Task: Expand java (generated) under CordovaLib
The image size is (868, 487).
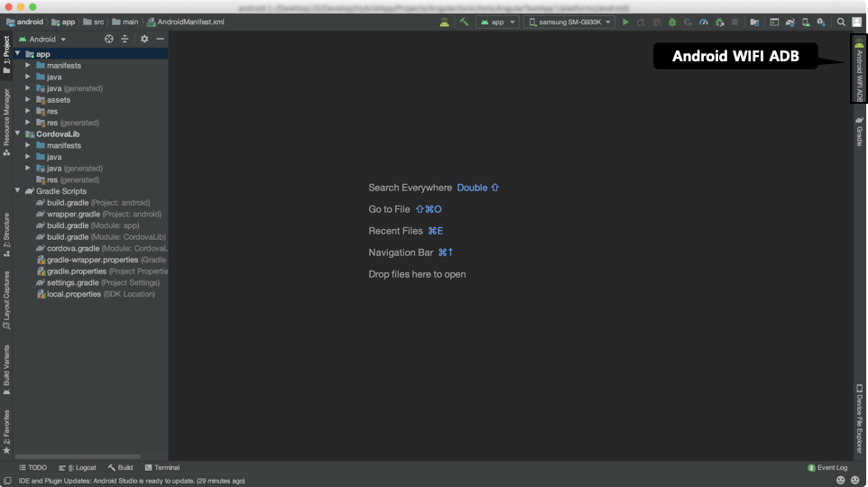Action: coord(28,168)
